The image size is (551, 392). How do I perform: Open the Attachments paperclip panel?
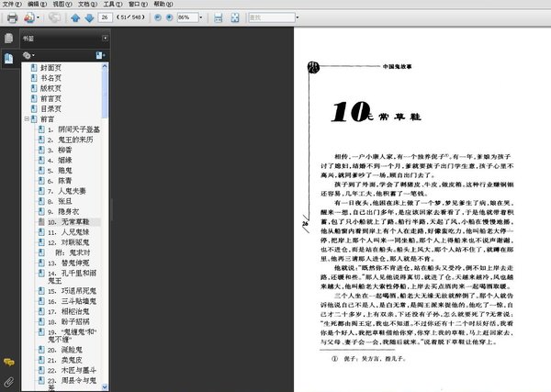8,380
